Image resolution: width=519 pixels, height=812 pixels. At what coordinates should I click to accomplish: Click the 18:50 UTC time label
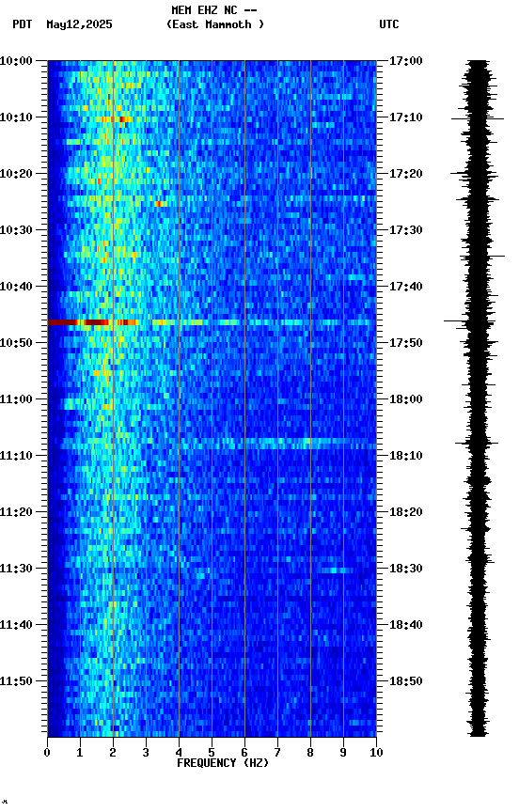[406, 681]
